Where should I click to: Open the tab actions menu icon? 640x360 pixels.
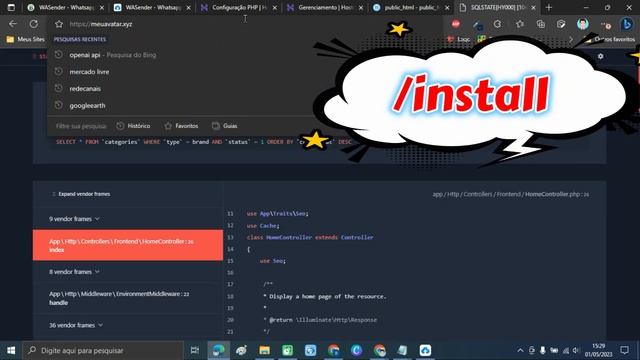click(11, 7)
